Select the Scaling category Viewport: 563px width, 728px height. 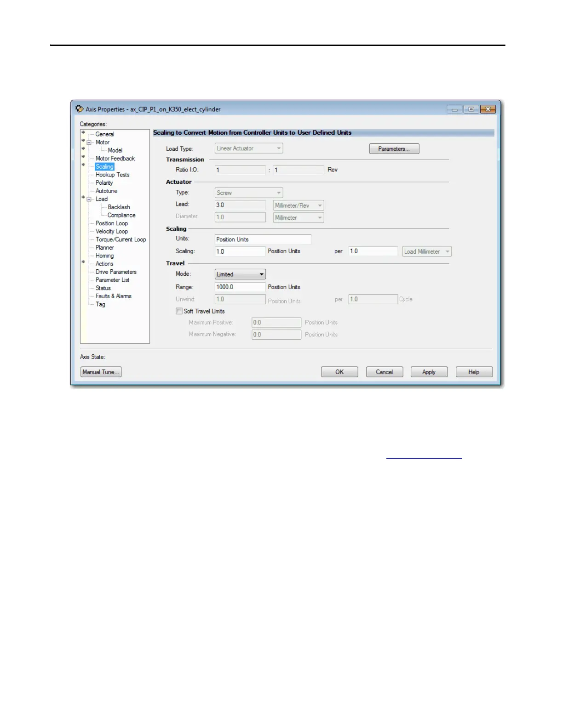click(104, 167)
